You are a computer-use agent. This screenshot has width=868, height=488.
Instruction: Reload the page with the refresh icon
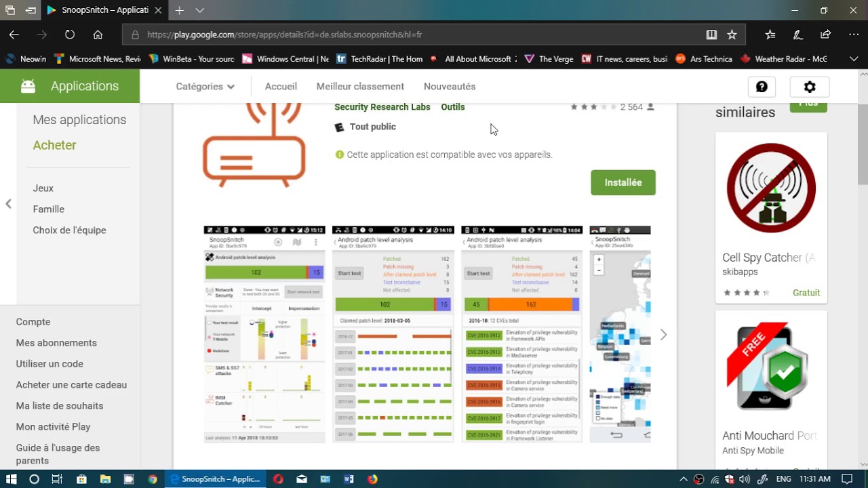pos(70,35)
